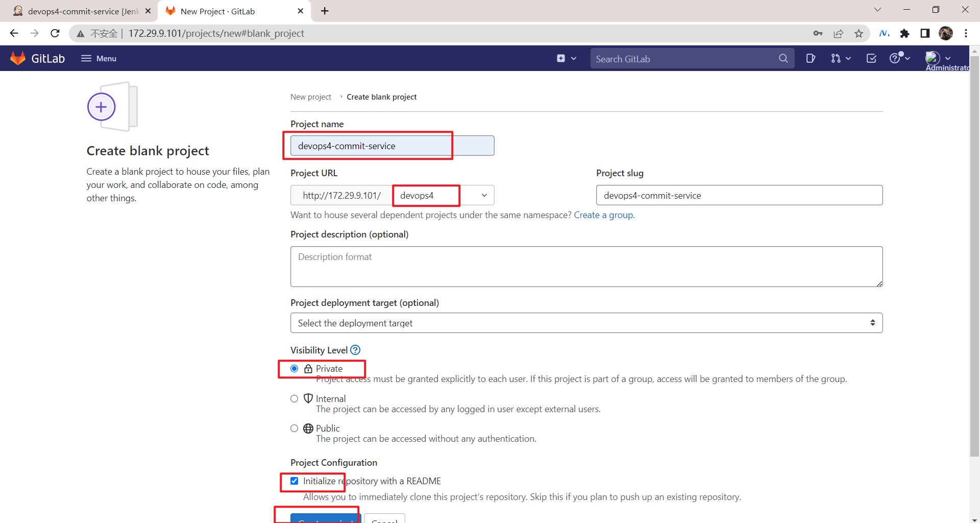This screenshot has height=523, width=980.
Task: Click the share page icon
Action: [x=838, y=33]
